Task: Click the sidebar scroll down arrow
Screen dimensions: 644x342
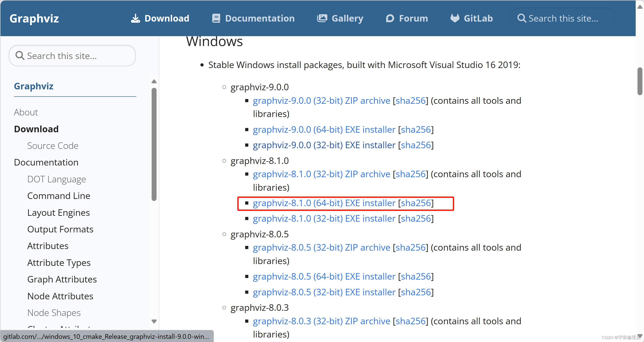Action: [154, 322]
